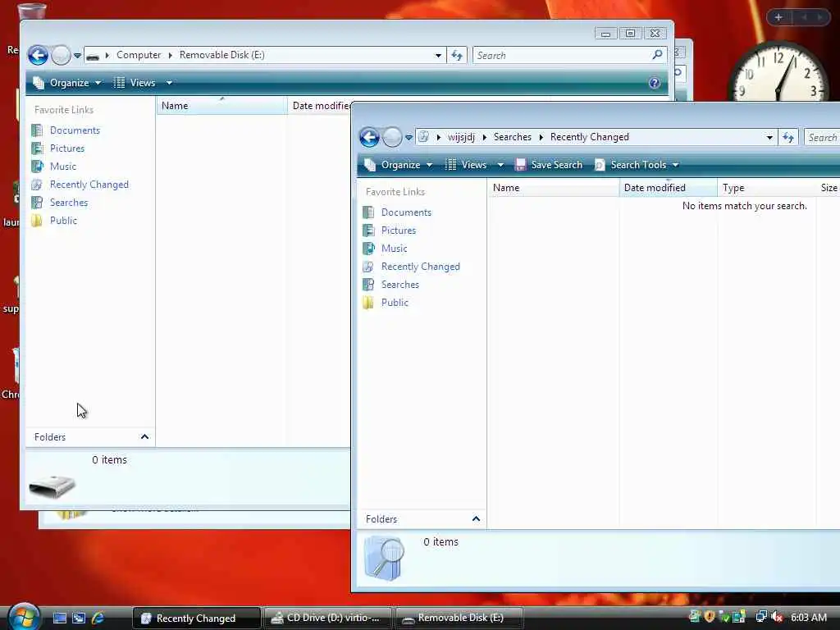
Task: Click drive icon in Removable Disk address bar
Action: coord(93,56)
